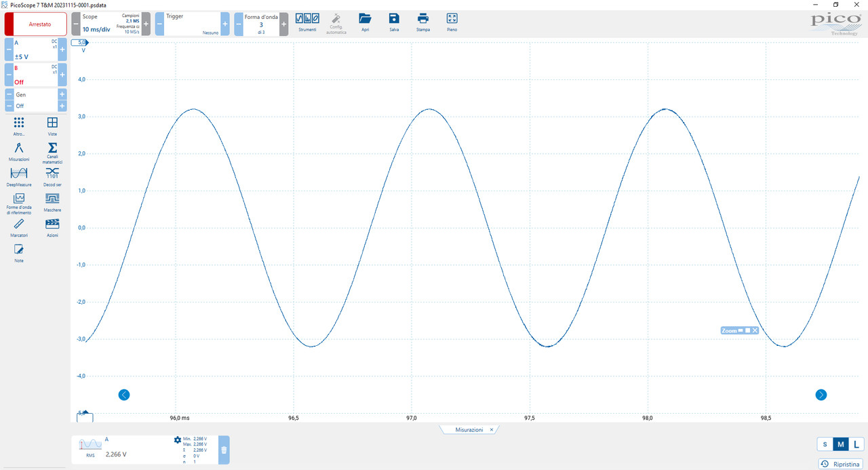Minimize the Zoom overview overlay
Image resolution: width=868 pixels, height=470 pixels.
coord(741,330)
